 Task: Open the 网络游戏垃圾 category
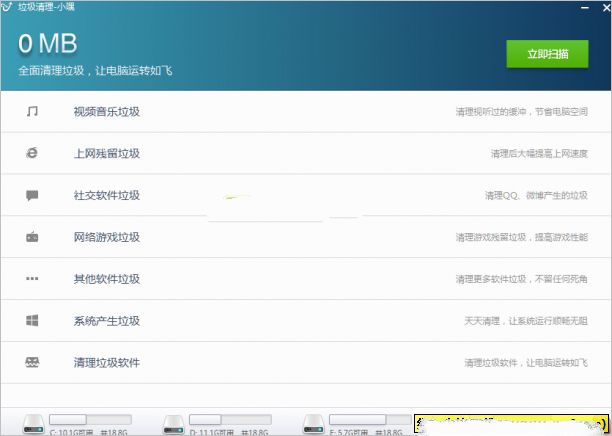(x=106, y=237)
